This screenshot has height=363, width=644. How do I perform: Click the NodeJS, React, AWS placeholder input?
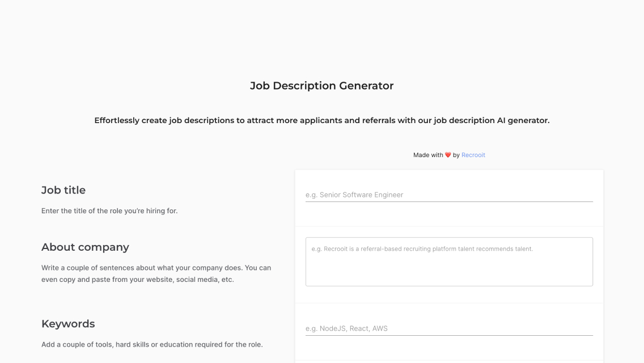(x=449, y=328)
